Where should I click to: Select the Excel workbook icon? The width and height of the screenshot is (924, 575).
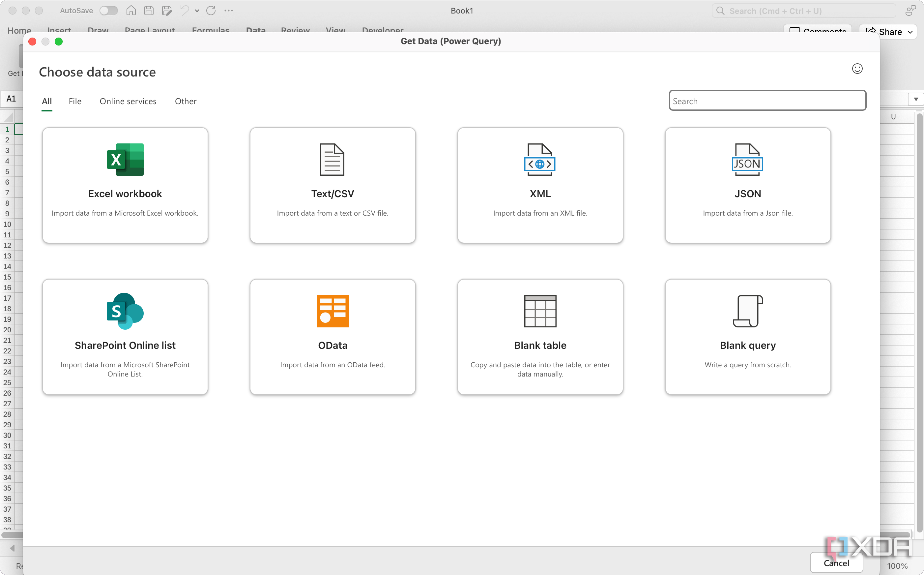125,159
